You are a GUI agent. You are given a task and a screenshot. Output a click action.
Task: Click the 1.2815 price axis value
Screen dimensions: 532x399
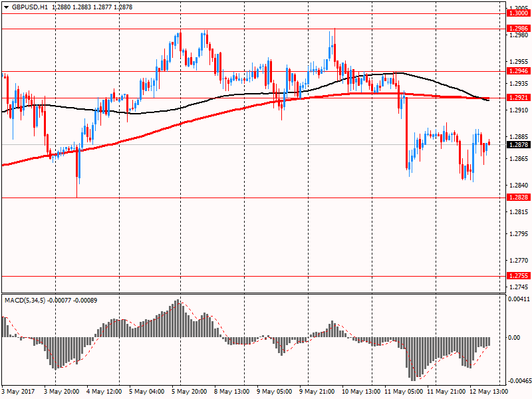(x=519, y=212)
